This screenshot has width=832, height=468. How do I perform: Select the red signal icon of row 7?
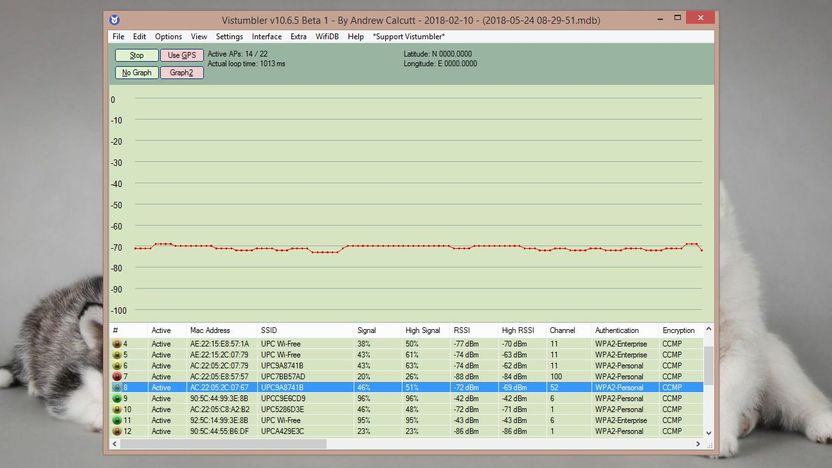(x=117, y=377)
